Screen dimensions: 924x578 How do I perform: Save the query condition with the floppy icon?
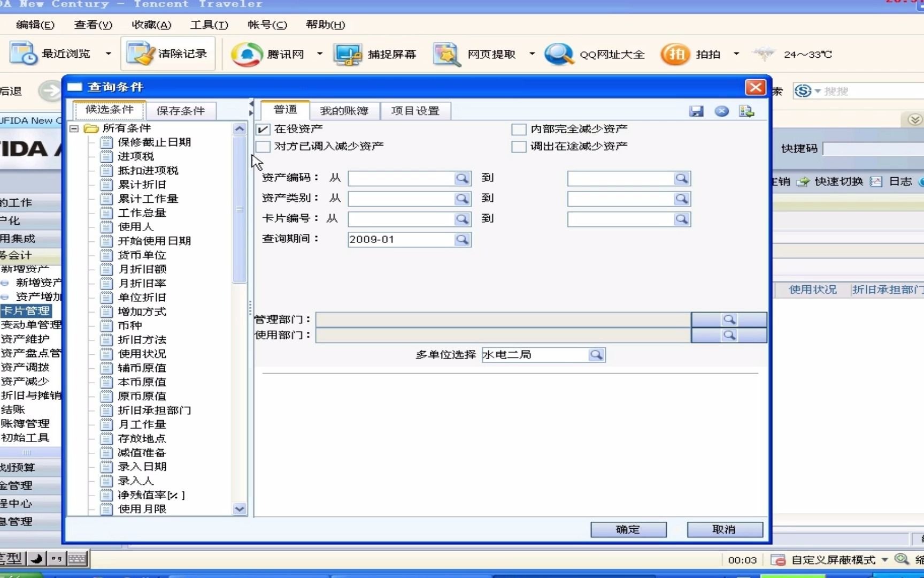click(x=696, y=111)
